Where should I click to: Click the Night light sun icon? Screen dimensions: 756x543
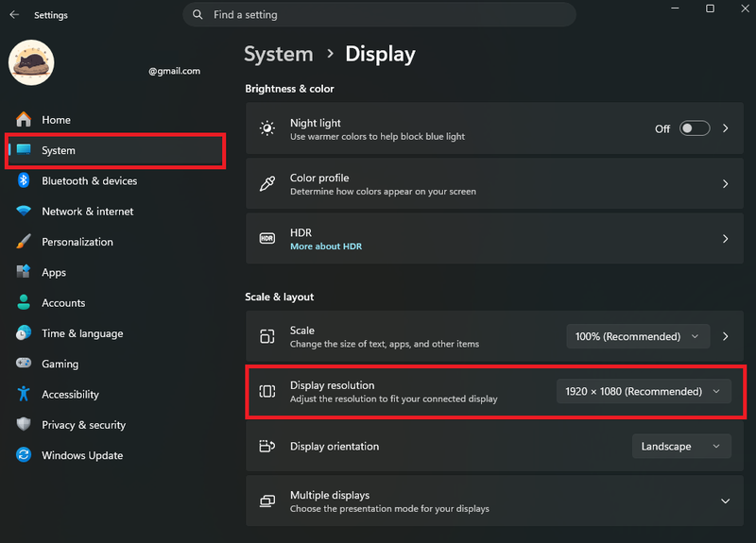pos(267,128)
